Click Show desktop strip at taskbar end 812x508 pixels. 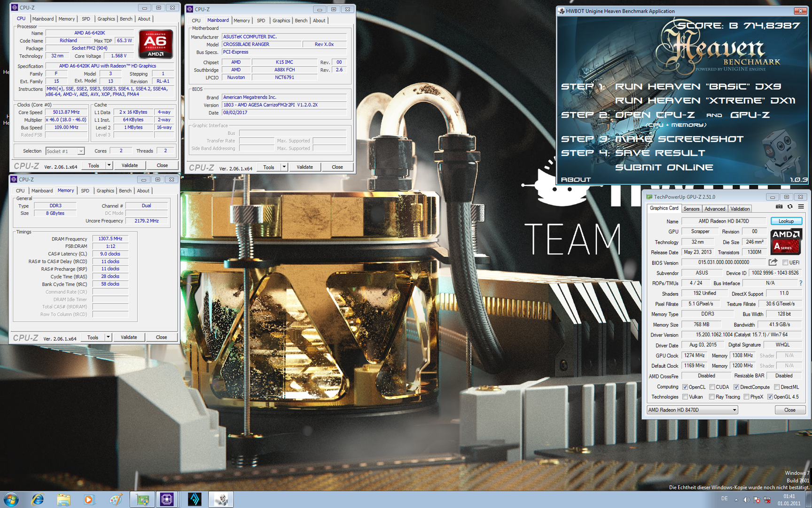(x=809, y=500)
